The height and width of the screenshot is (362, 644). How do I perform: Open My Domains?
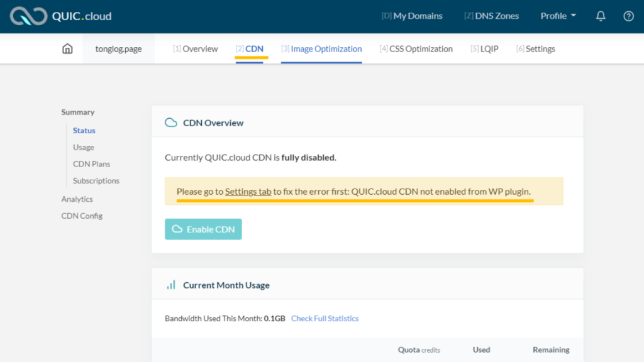412,16
